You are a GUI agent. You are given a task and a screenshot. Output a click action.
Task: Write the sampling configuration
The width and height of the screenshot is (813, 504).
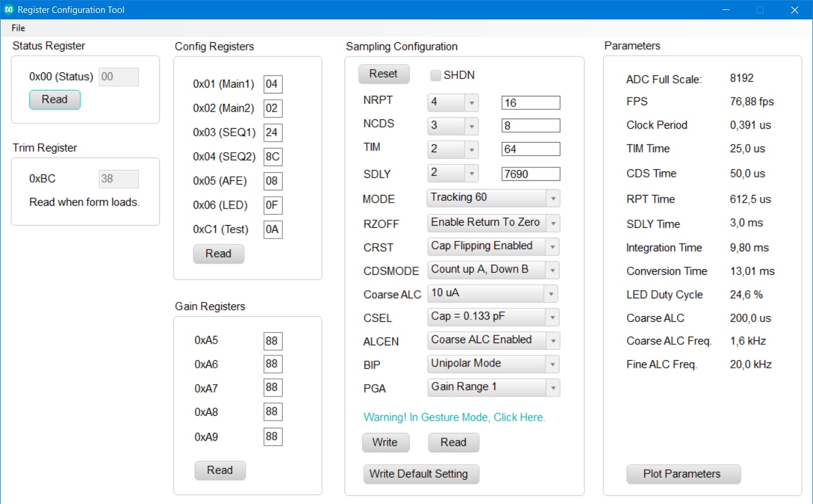pyautogui.click(x=385, y=443)
